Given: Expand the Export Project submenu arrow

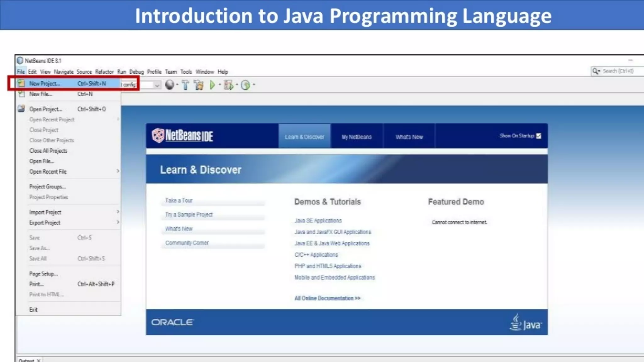Looking at the screenshot, I should coord(118,222).
